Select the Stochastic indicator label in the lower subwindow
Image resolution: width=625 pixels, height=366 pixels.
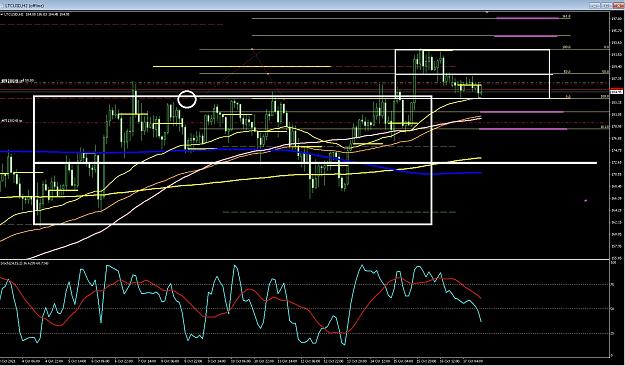tap(25, 264)
